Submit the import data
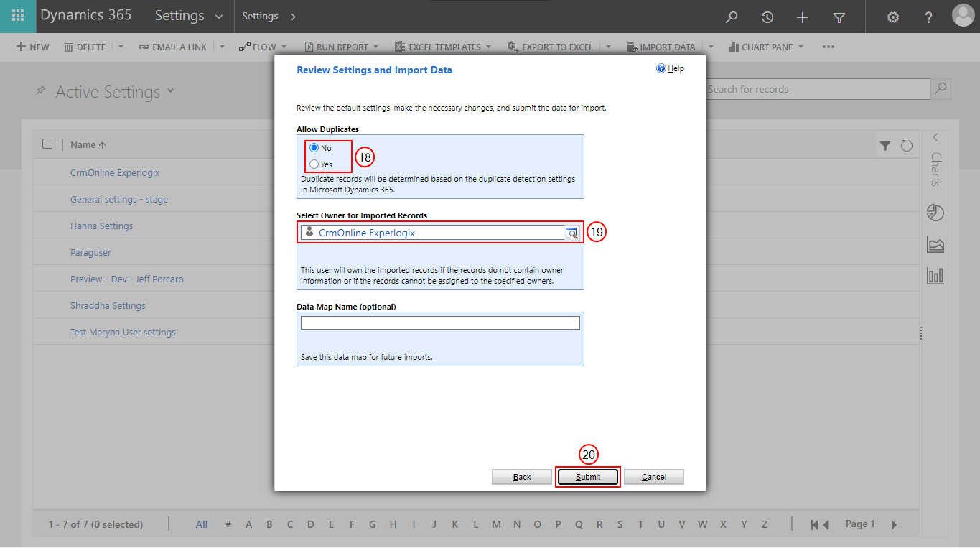Image resolution: width=980 pixels, height=548 pixels. 588,477
